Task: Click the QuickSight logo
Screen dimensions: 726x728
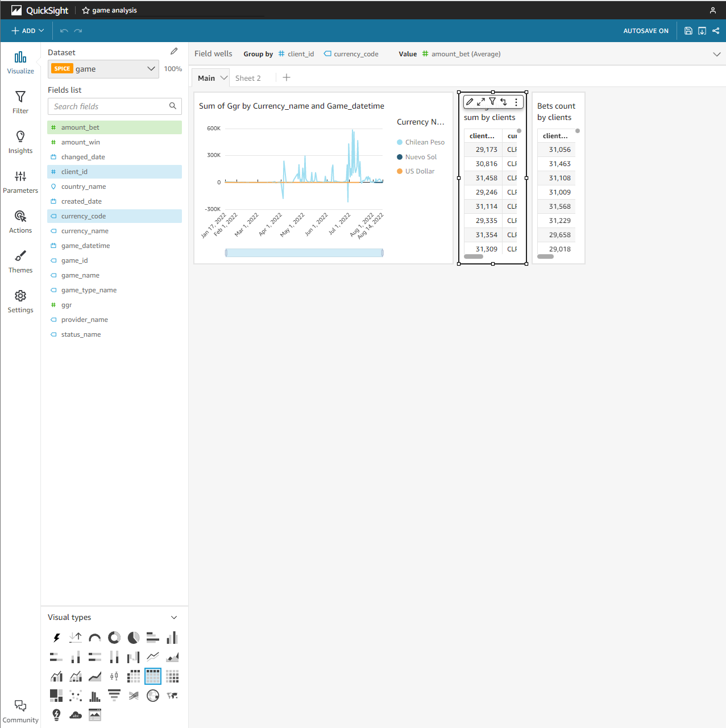Action: point(40,10)
